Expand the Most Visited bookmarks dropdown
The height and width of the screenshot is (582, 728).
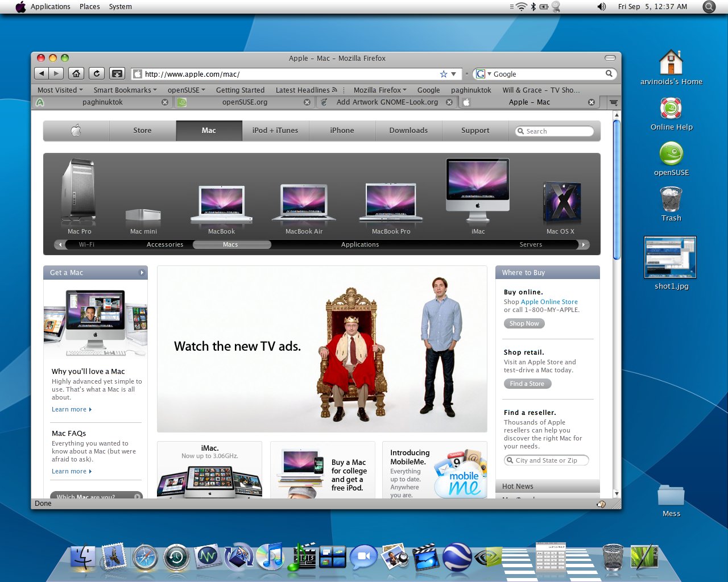60,90
